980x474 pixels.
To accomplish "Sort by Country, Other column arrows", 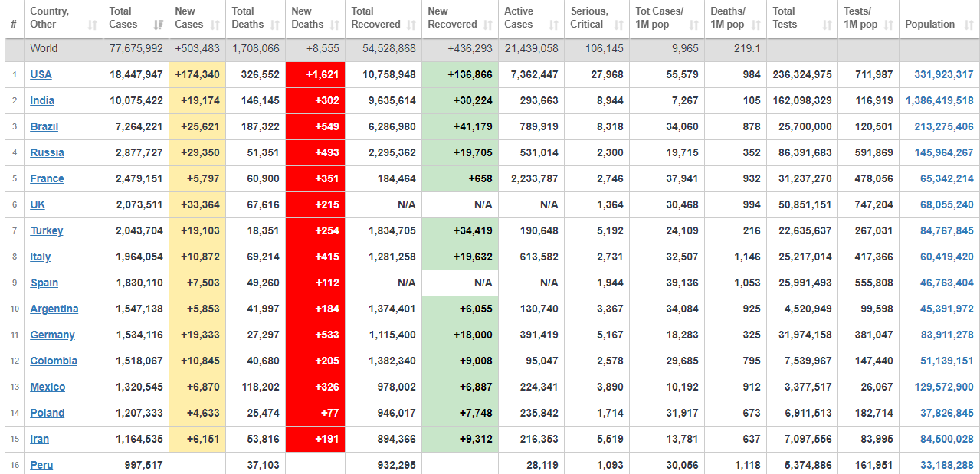I will (x=93, y=25).
